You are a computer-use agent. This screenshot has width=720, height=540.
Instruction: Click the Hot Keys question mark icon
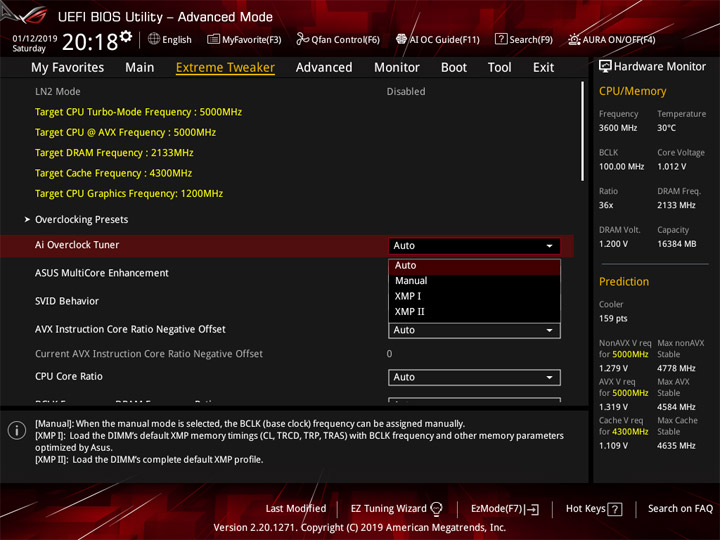pos(615,509)
